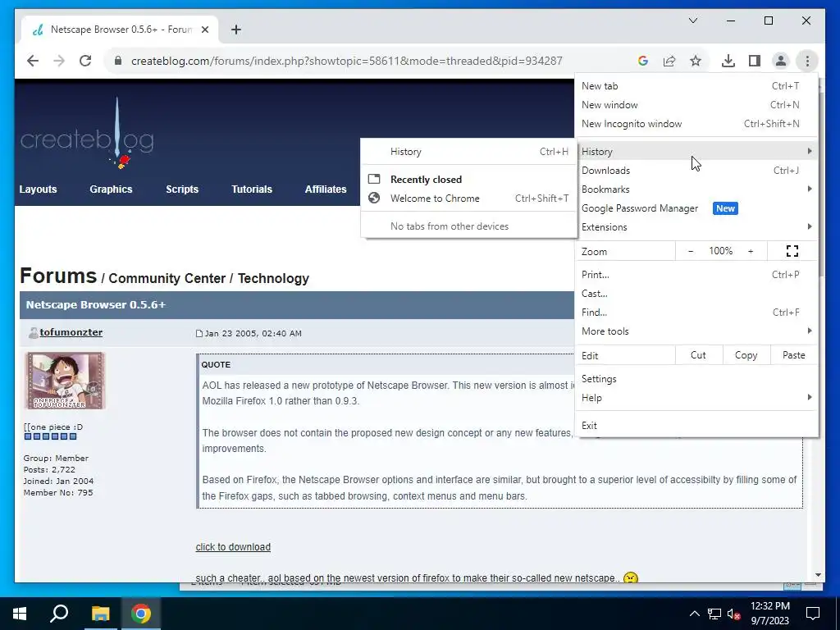
Task: Click the Google icon in the address bar
Action: [643, 61]
